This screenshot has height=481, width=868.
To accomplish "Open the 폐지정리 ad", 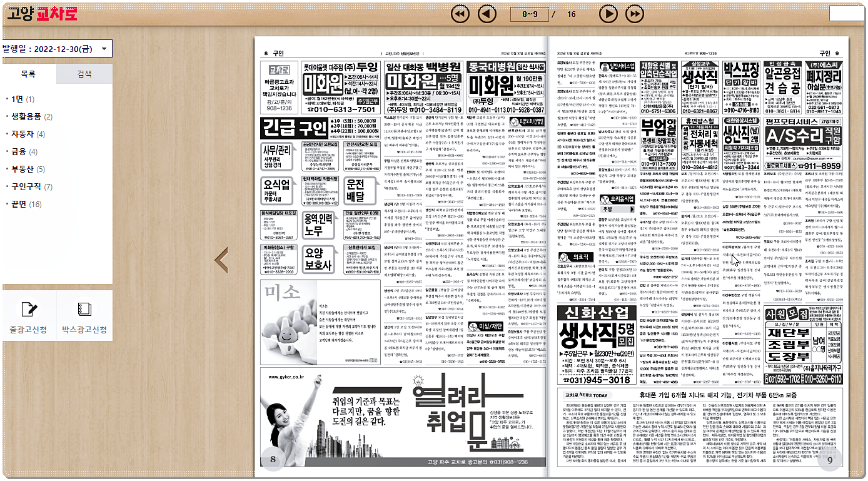I will [825, 88].
